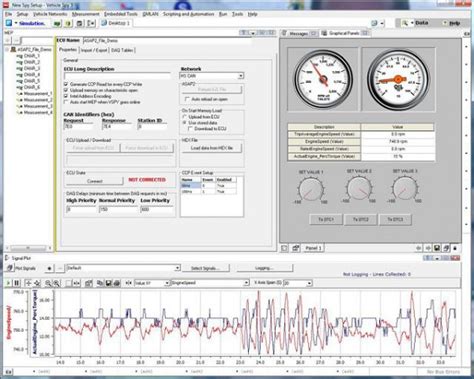Click the Plot Signals icon
This screenshot has height=379, width=474.
coord(10,268)
